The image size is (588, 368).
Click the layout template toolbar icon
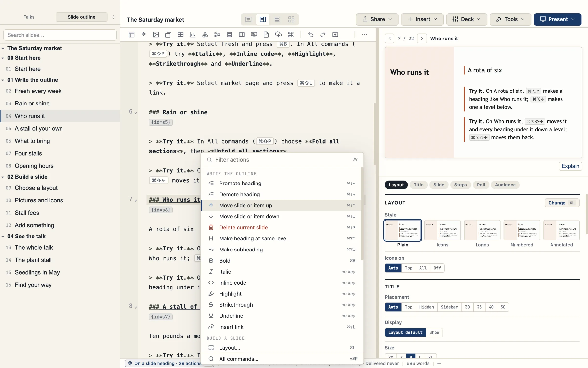pyautogui.click(x=131, y=35)
